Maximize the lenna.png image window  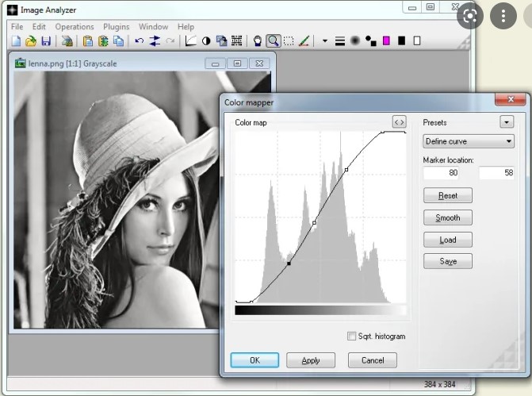pos(238,63)
